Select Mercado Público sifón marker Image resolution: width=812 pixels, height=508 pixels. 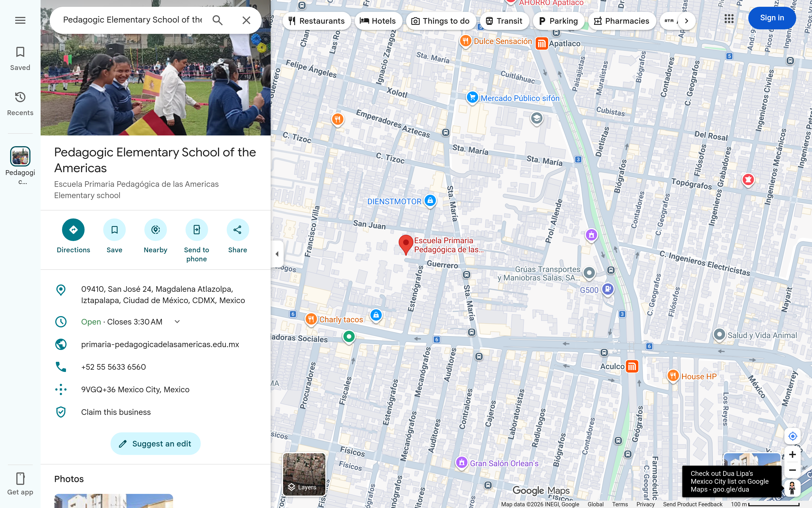point(473,97)
